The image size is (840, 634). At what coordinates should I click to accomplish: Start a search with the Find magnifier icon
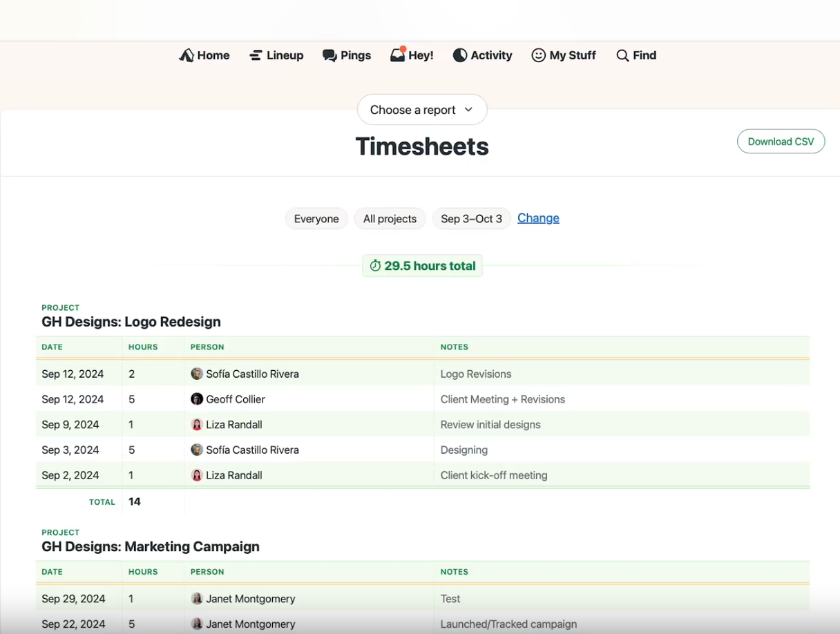(620, 55)
